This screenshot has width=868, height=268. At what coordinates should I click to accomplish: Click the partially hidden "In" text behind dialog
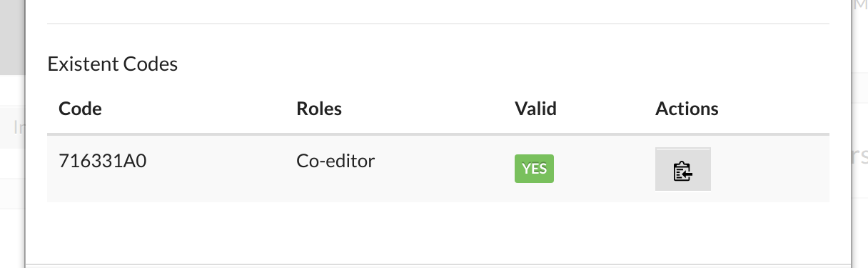(19, 128)
